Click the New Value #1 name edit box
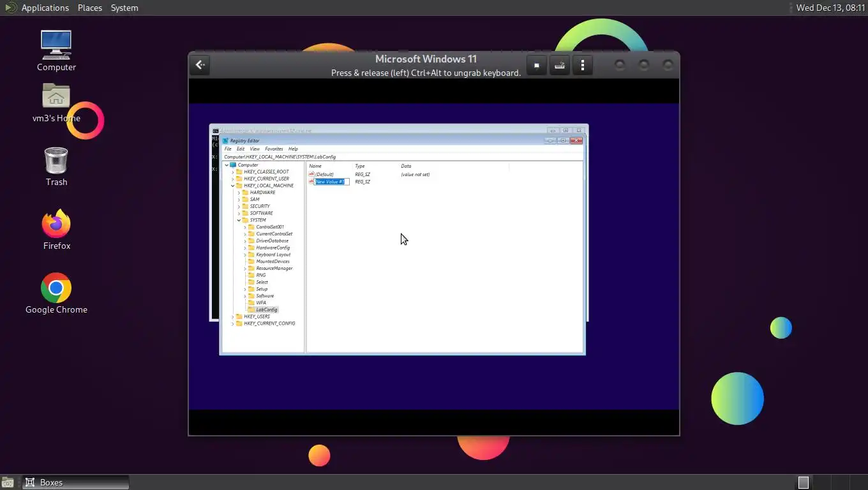 (x=332, y=181)
